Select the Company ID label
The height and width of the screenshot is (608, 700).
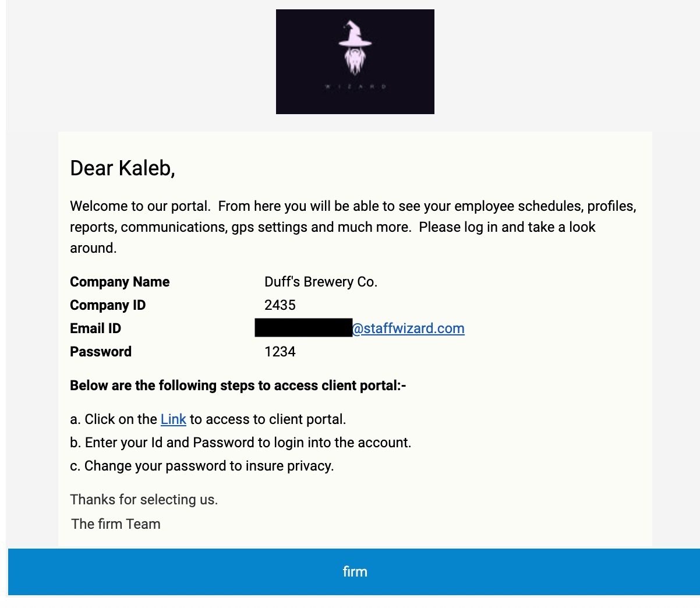coord(108,305)
